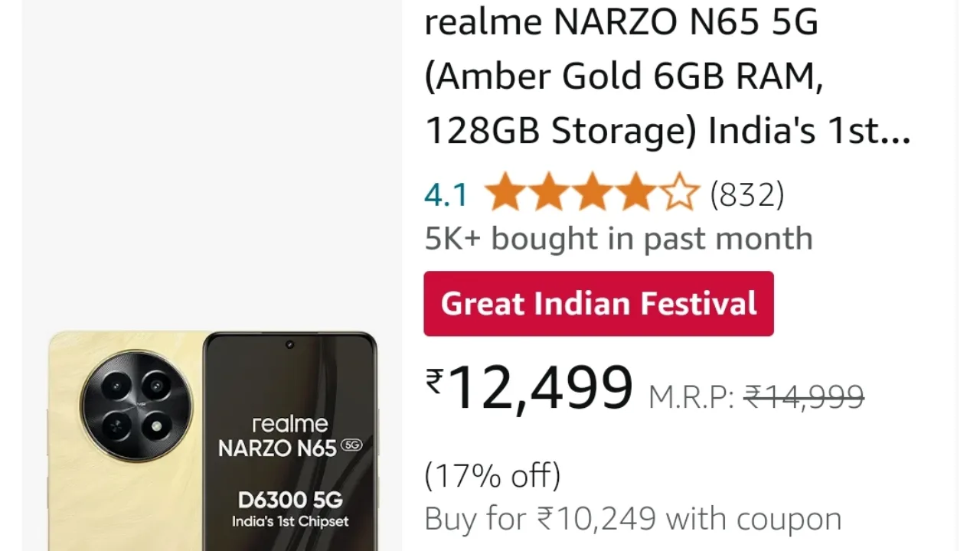Click the empty fifth rating star
This screenshot has width=980, height=551.
tap(680, 192)
